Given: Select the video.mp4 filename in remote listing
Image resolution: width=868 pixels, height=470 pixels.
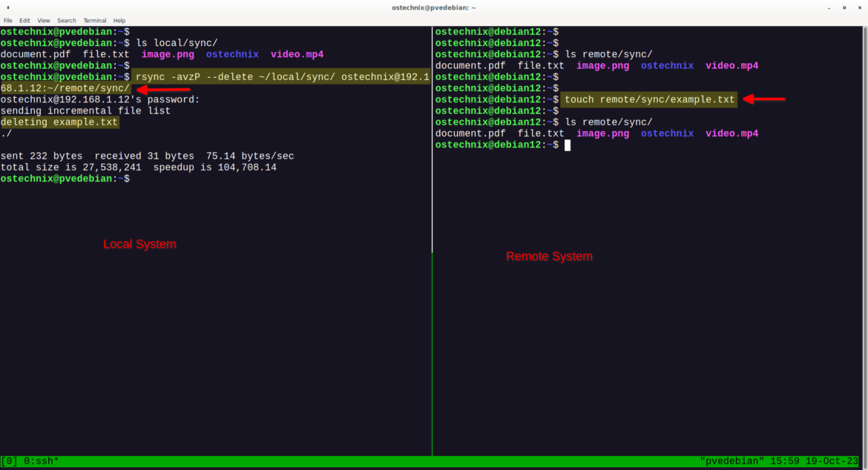Looking at the screenshot, I should (731, 65).
